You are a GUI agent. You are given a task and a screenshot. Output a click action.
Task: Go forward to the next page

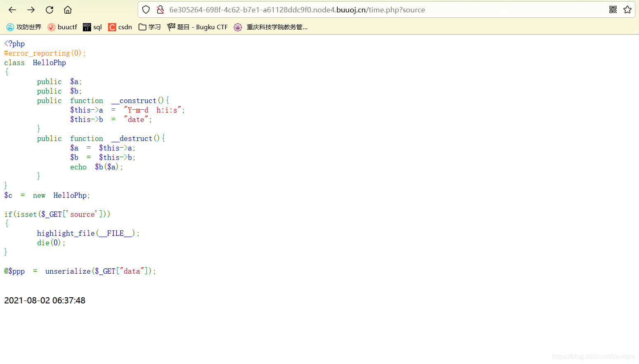pyautogui.click(x=31, y=10)
